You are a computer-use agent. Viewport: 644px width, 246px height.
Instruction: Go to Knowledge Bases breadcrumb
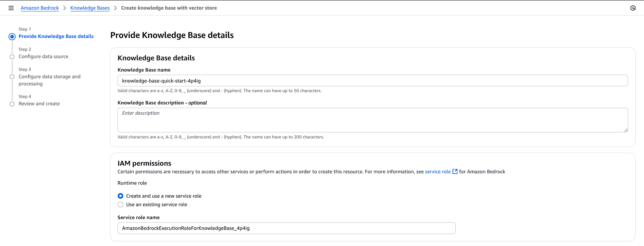click(90, 8)
